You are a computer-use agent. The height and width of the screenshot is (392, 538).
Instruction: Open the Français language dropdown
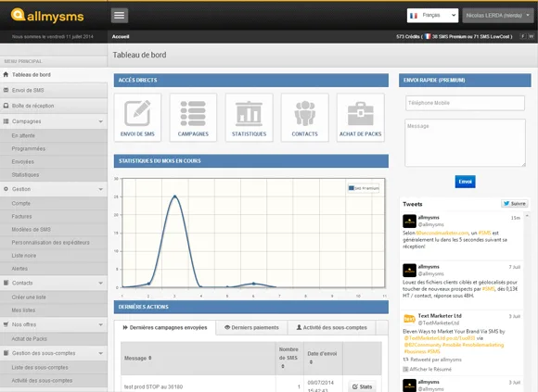pos(432,16)
